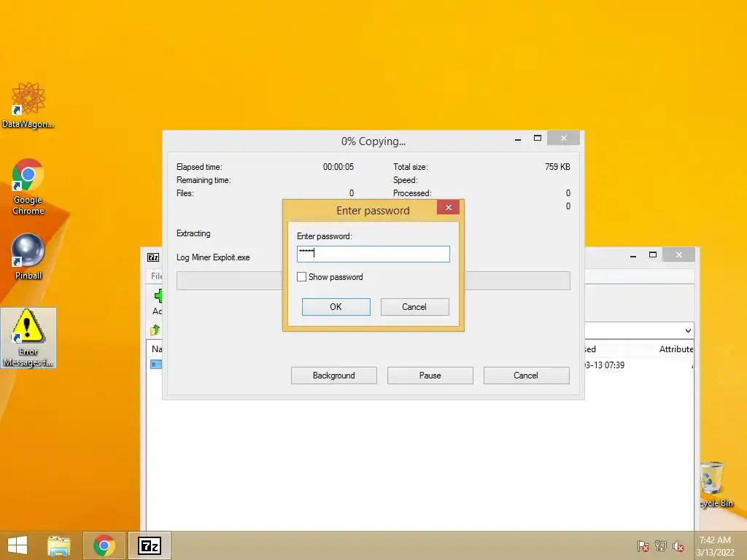Click the Up folder icon in 7-Zip

tap(155, 330)
